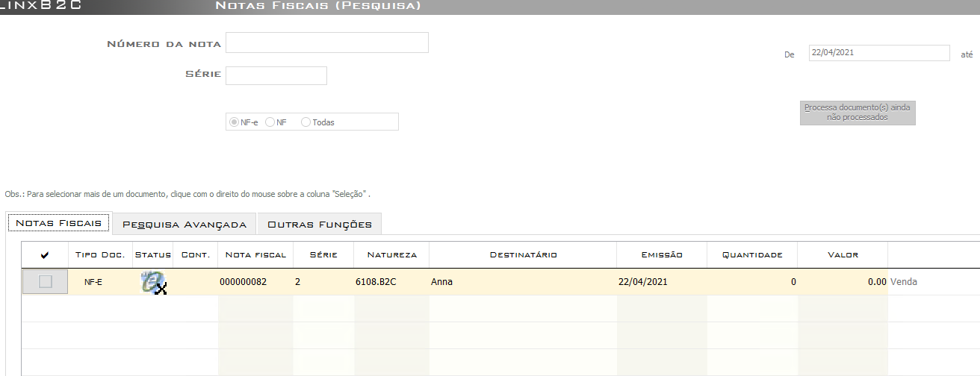The image size is (980, 376).
Task: Sort by Nota Fiscal column header
Action: (255, 255)
